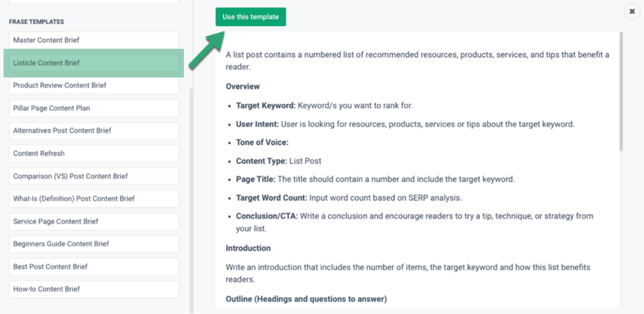Open the Content Refresh template
This screenshot has height=314, width=644.
(x=94, y=153)
